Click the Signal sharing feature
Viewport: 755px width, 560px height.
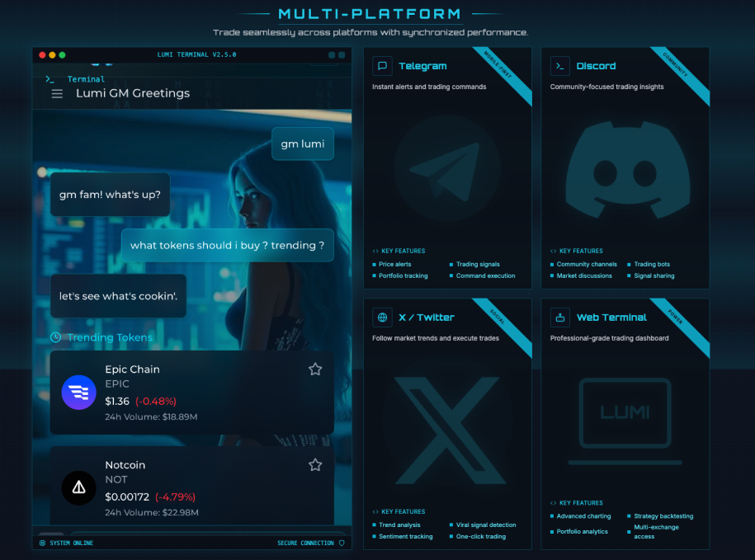point(654,275)
